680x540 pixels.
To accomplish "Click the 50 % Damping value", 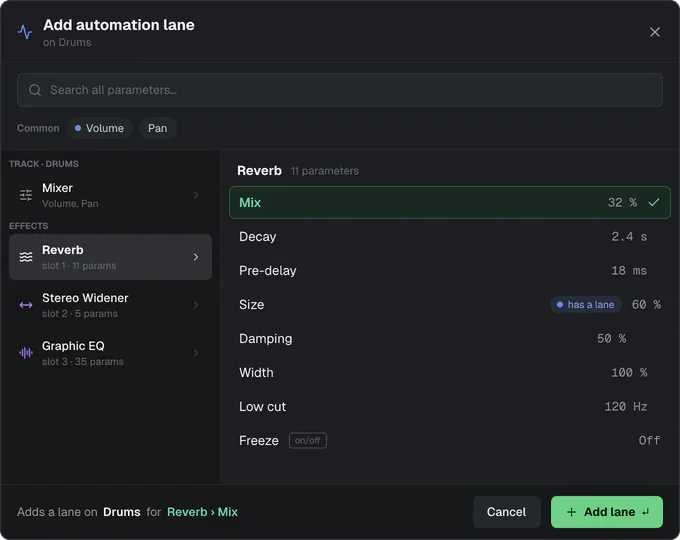I will 611,339.
